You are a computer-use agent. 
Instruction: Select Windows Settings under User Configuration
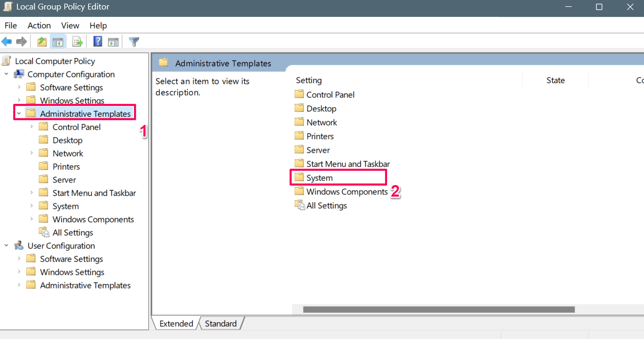click(72, 272)
